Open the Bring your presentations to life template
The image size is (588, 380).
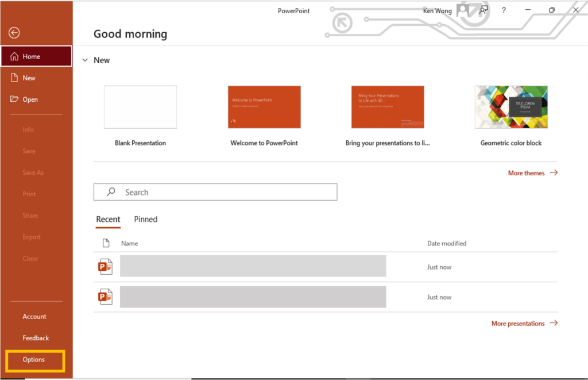388,107
